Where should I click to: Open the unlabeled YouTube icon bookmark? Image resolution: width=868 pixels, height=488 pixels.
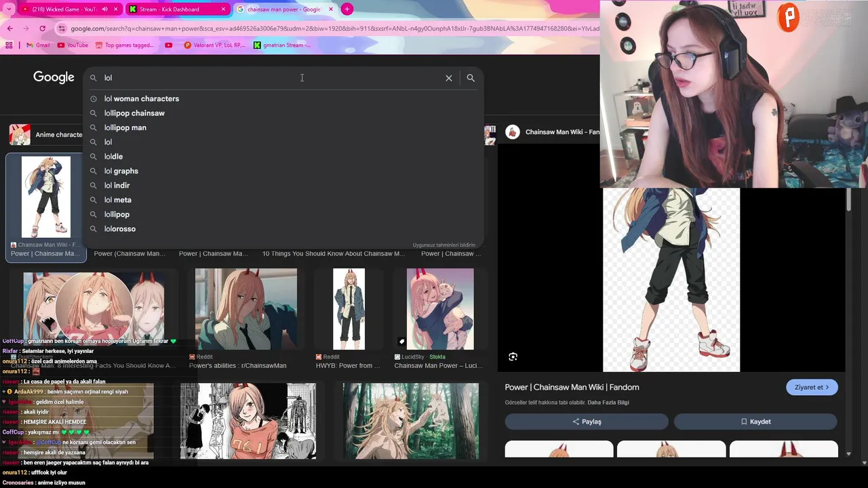169,45
